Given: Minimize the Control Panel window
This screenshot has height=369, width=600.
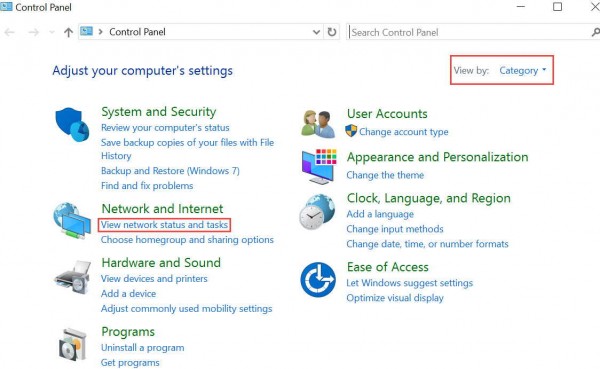Looking at the screenshot, I should click(521, 7).
